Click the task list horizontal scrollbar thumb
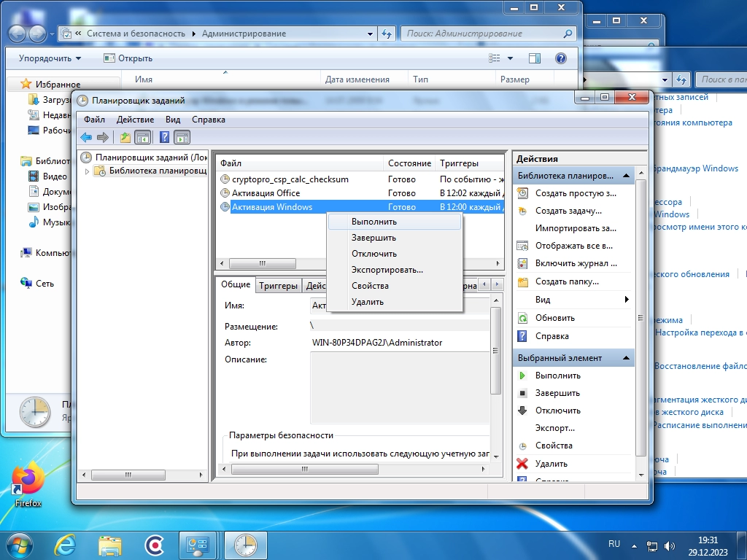747x560 pixels. 263,264
